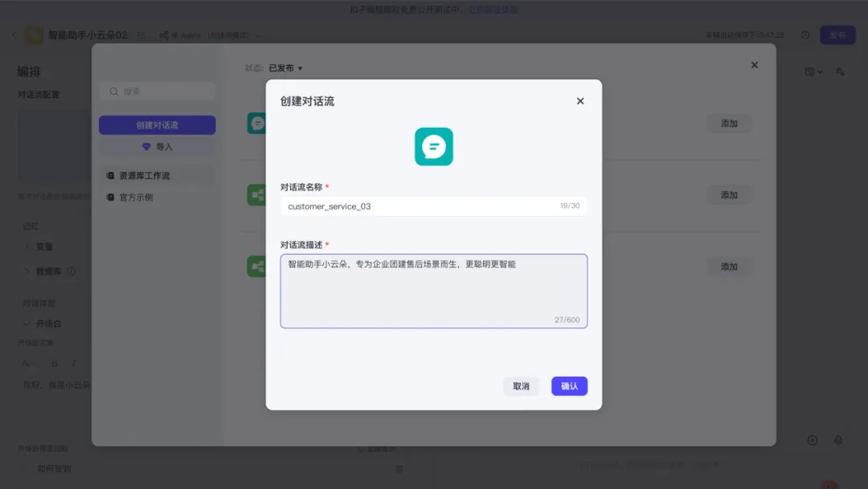Image resolution: width=868 pixels, height=489 pixels.
Task: Click the 编排 heading
Action: 29,71
